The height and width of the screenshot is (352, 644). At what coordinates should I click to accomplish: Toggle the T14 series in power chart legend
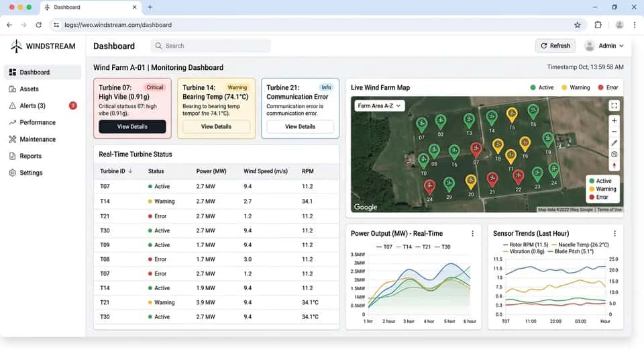(404, 247)
